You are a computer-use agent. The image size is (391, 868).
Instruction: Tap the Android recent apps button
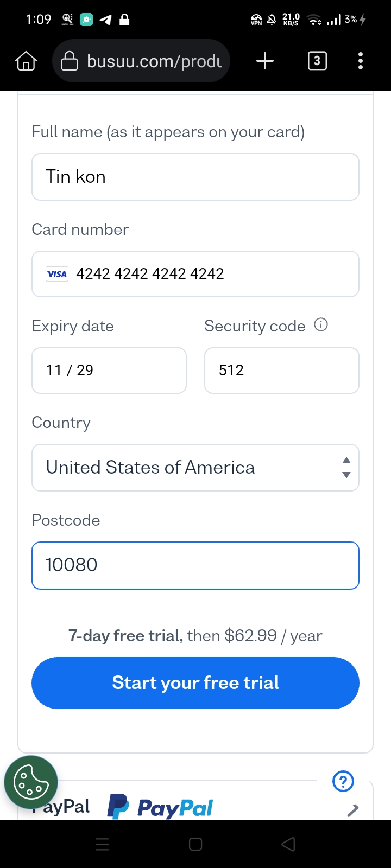tap(102, 844)
